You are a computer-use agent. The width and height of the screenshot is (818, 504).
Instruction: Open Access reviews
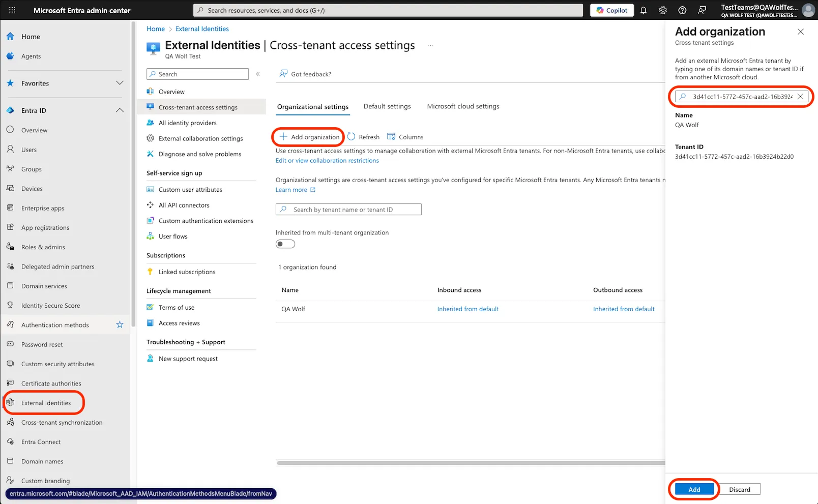point(179,323)
